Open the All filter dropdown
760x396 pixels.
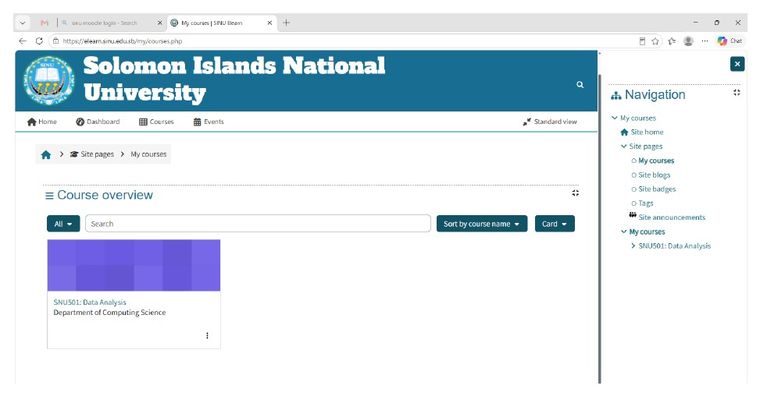click(63, 224)
